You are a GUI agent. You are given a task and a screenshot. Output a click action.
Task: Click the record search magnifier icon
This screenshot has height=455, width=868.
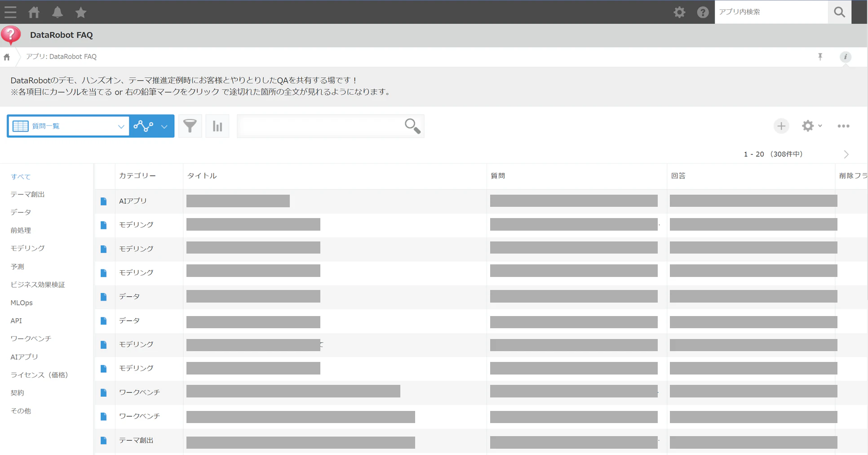click(x=412, y=126)
